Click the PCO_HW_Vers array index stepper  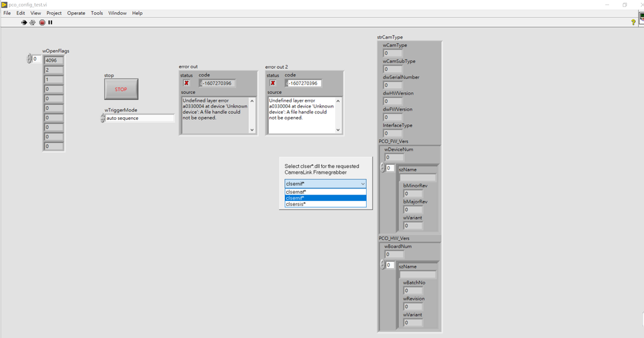click(x=382, y=265)
